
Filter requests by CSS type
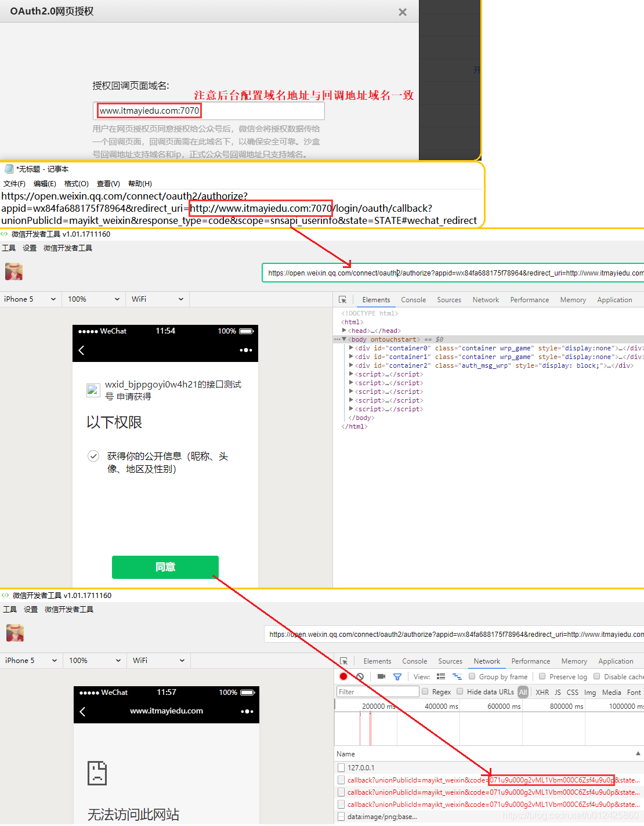click(573, 692)
